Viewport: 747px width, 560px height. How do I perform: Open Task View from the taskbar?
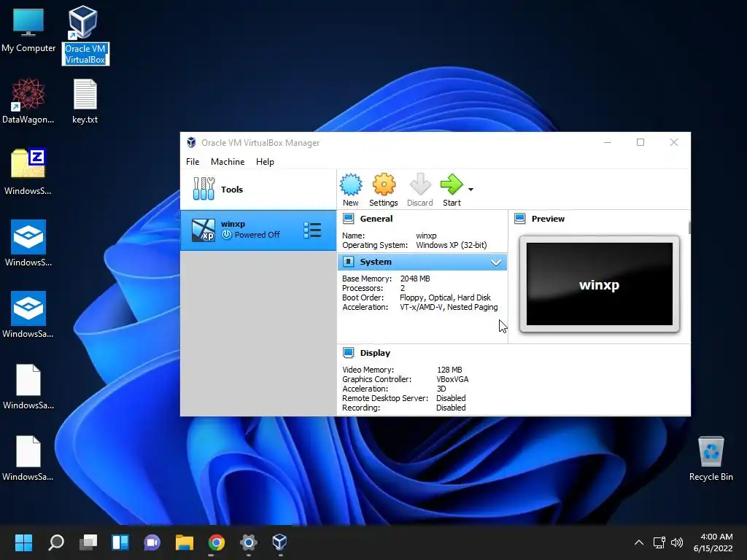88,542
